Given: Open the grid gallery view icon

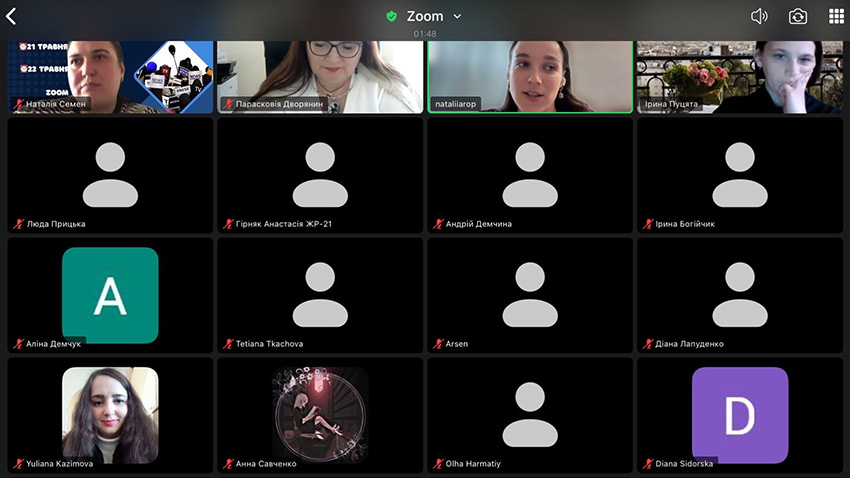Looking at the screenshot, I should 836,16.
